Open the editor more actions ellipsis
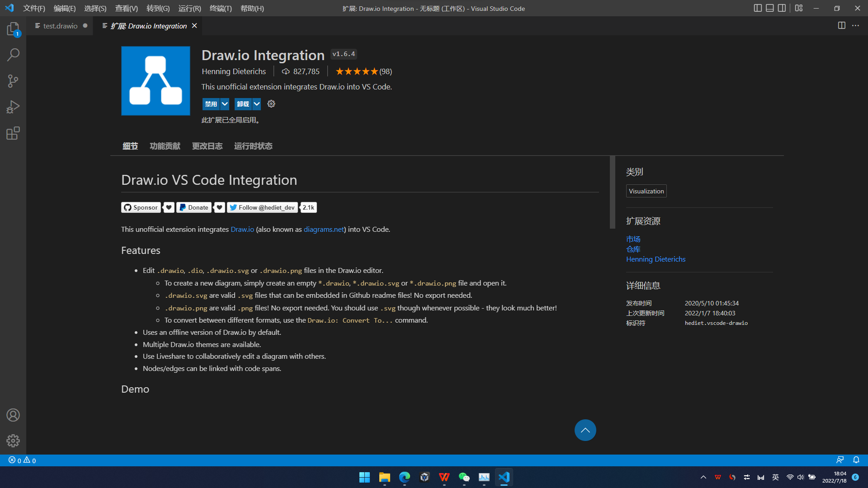868x488 pixels. [855, 26]
